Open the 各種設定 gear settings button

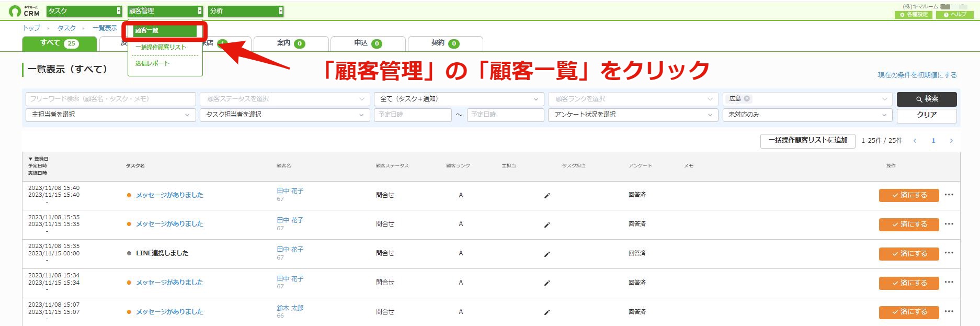tap(913, 15)
